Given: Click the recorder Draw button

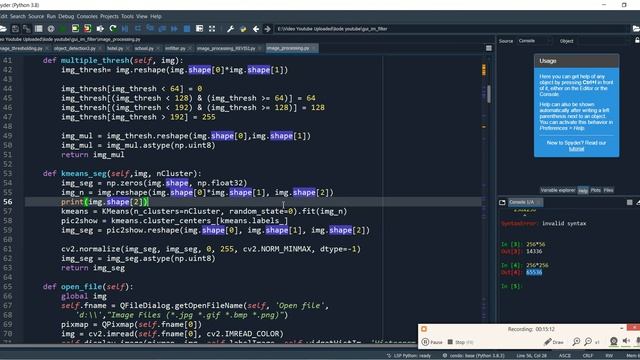Looking at the screenshot, I should point(554,342).
